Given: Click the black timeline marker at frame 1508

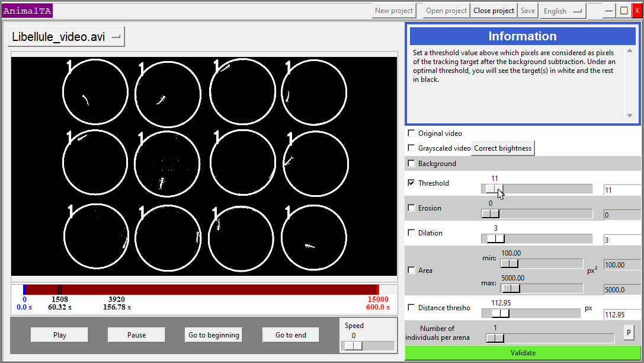Looking at the screenshot, I should (60, 289).
